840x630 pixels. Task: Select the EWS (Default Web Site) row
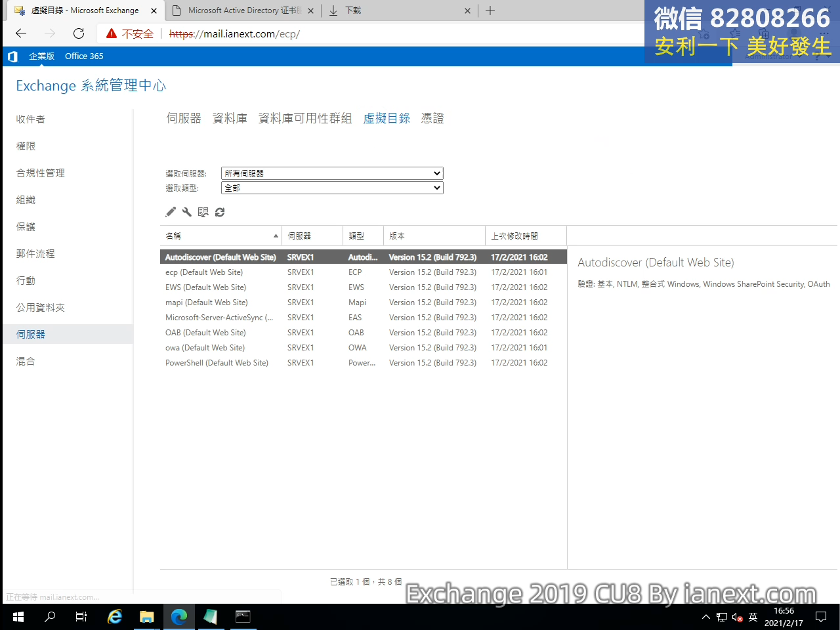363,287
